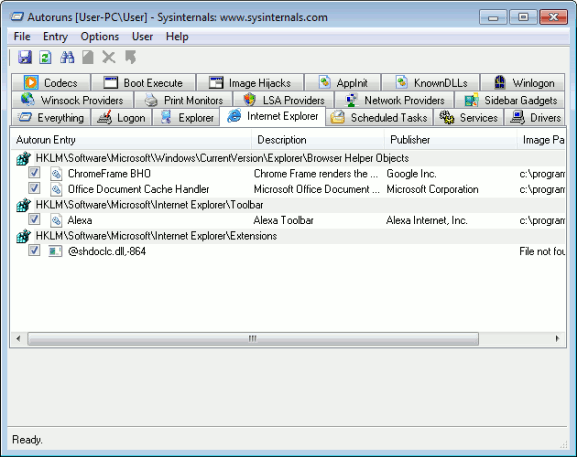
Task: Uncheck the @shdoclc.dll,-864 checkbox
Action: pyautogui.click(x=34, y=250)
